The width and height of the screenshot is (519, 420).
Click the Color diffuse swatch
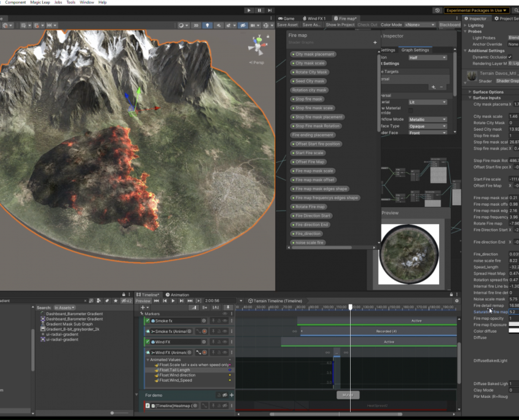(x=514, y=332)
